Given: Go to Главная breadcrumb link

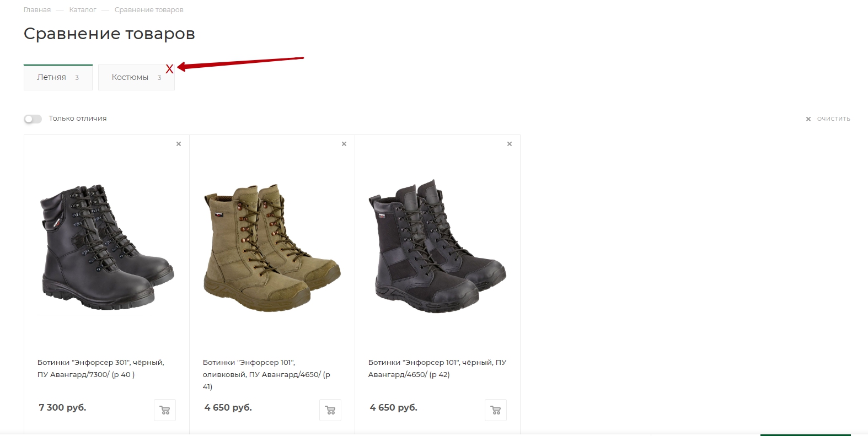Looking at the screenshot, I should pos(37,10).
